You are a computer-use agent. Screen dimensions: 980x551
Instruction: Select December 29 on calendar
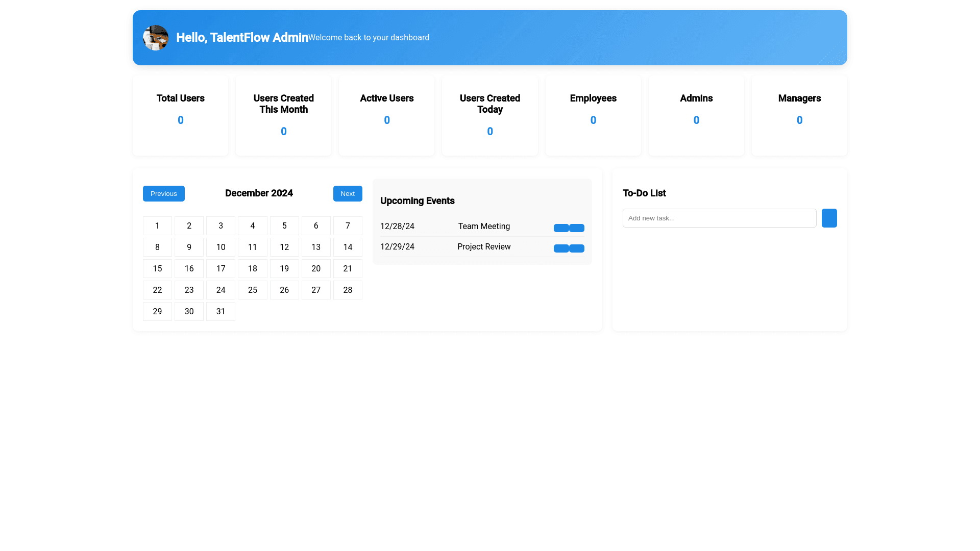click(157, 312)
